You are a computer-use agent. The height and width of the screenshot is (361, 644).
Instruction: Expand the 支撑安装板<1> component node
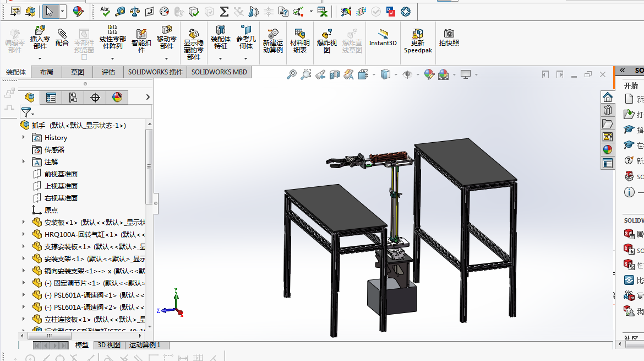click(24, 246)
